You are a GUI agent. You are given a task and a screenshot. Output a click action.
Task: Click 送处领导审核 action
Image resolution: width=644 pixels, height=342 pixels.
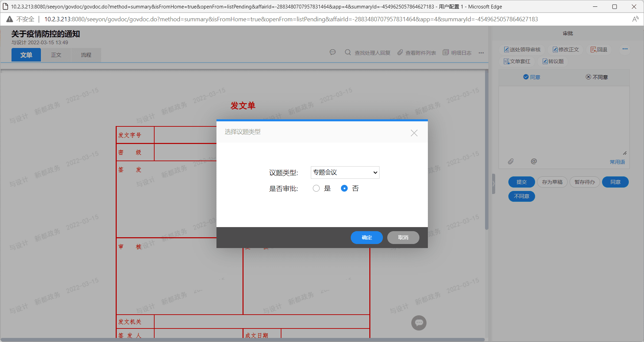522,50
